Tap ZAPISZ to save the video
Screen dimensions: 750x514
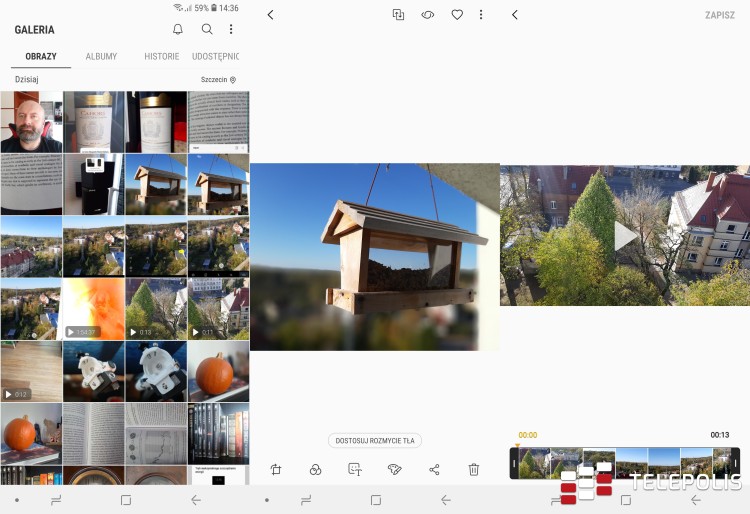pyautogui.click(x=719, y=15)
